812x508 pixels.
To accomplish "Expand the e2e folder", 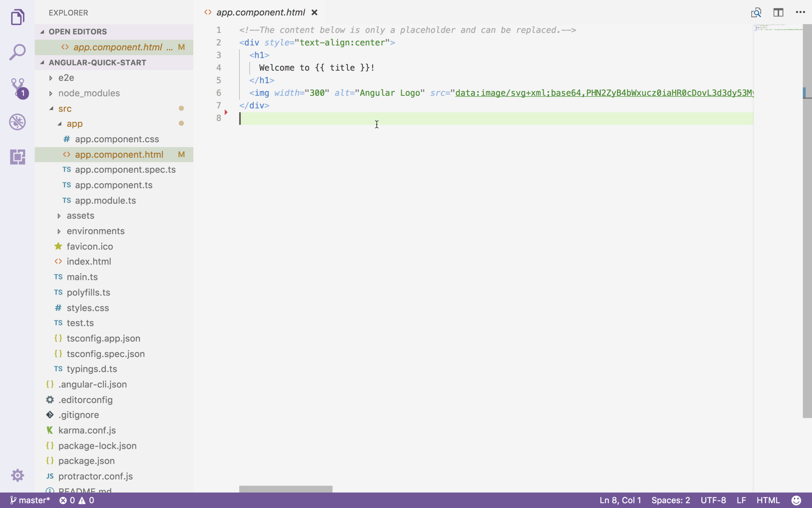I will (66, 78).
